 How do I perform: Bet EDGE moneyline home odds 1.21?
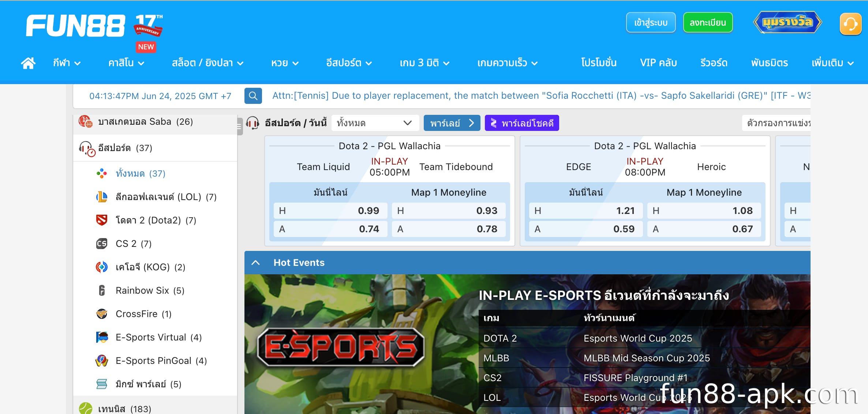(586, 211)
